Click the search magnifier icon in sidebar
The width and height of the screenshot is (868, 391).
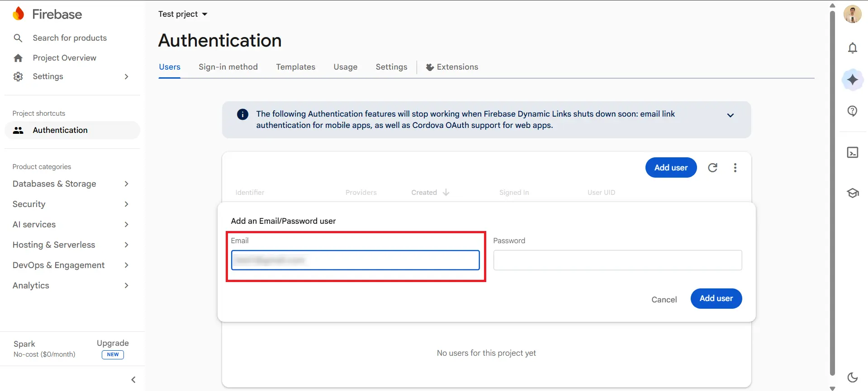pyautogui.click(x=18, y=38)
